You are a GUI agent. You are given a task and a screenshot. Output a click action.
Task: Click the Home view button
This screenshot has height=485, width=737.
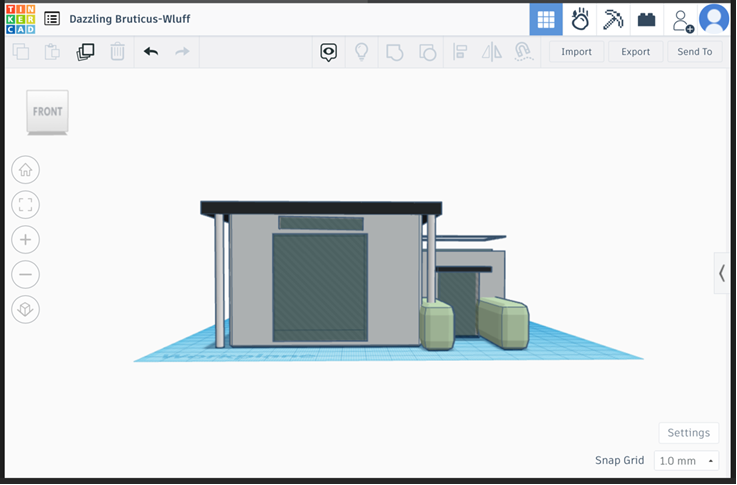tap(25, 170)
